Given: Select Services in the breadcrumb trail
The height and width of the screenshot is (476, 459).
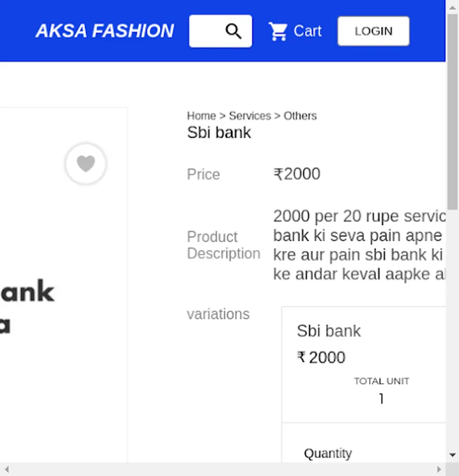Looking at the screenshot, I should pos(250,116).
